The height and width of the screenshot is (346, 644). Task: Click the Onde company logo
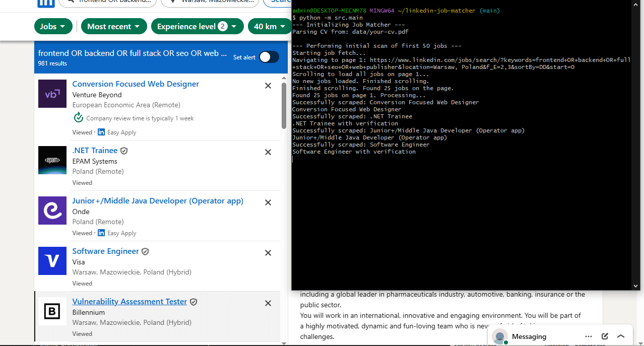[52, 211]
